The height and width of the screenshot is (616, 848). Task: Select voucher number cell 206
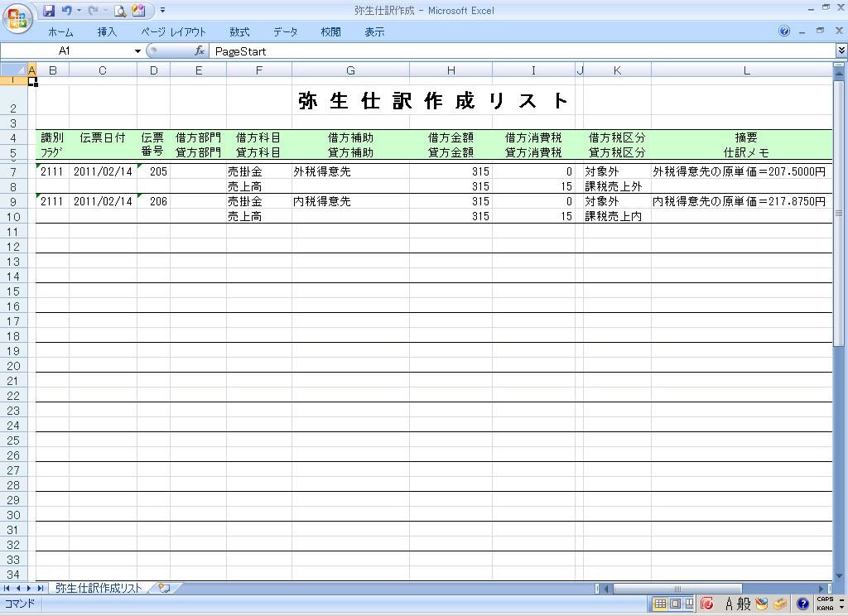153,201
